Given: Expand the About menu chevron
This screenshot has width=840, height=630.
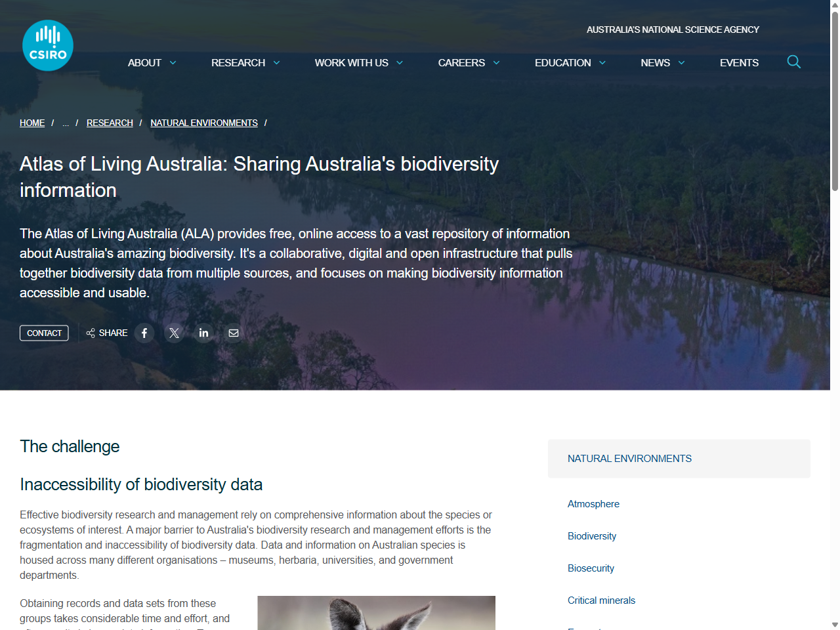Looking at the screenshot, I should point(173,63).
